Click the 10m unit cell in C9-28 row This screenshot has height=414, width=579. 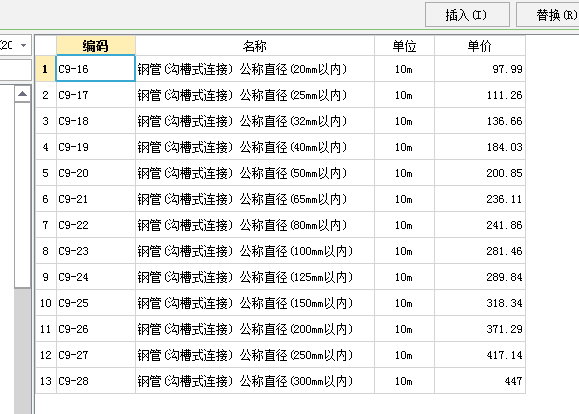pyautogui.click(x=404, y=381)
